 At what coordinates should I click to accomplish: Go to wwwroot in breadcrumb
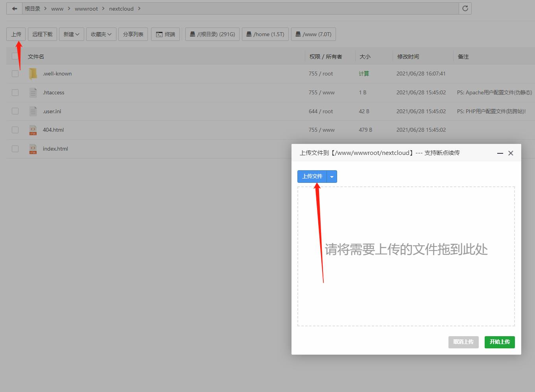[x=86, y=9]
